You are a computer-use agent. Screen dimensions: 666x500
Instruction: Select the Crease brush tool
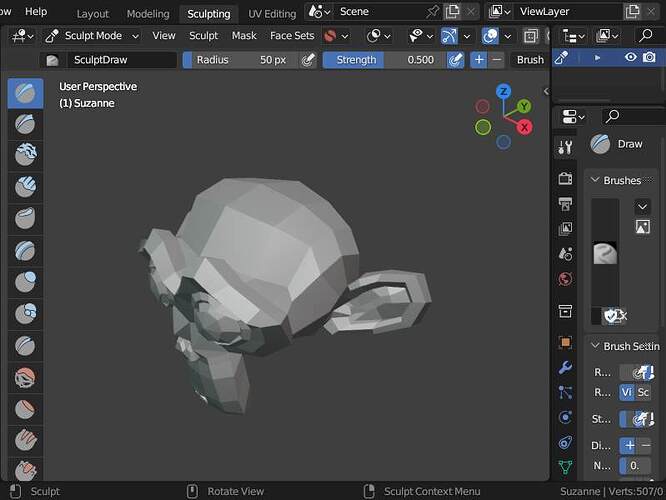click(25, 345)
